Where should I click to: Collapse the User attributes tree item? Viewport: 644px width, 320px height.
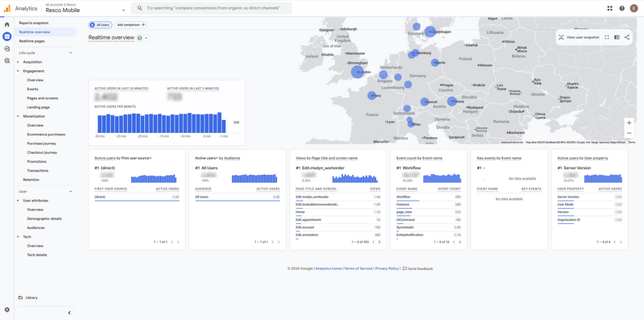coord(18,201)
